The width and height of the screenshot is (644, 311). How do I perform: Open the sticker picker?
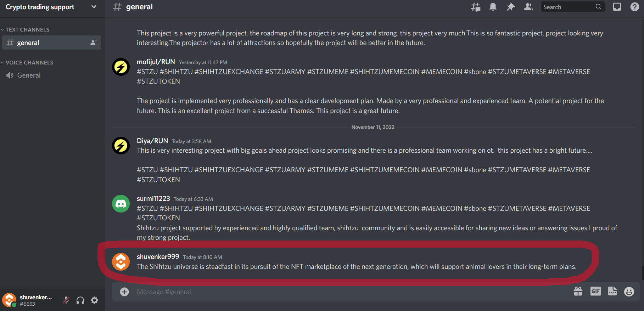tap(612, 292)
